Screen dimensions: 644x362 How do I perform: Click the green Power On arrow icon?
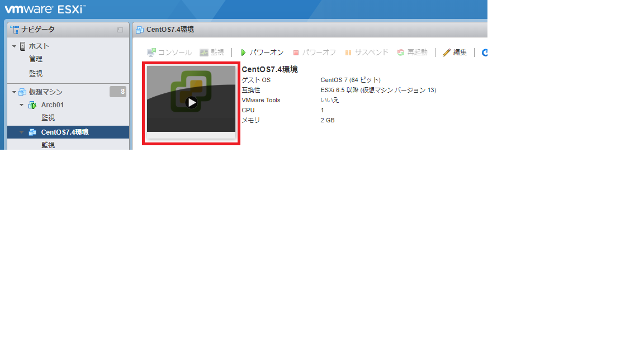243,53
